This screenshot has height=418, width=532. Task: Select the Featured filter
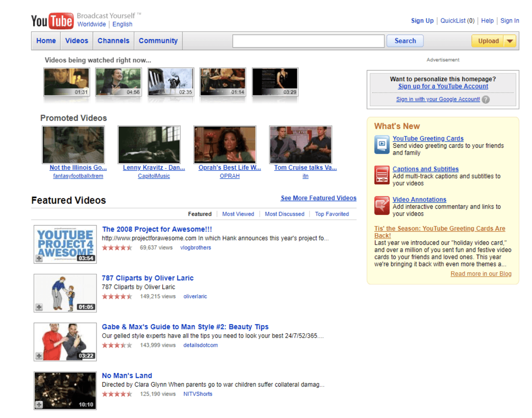200,214
